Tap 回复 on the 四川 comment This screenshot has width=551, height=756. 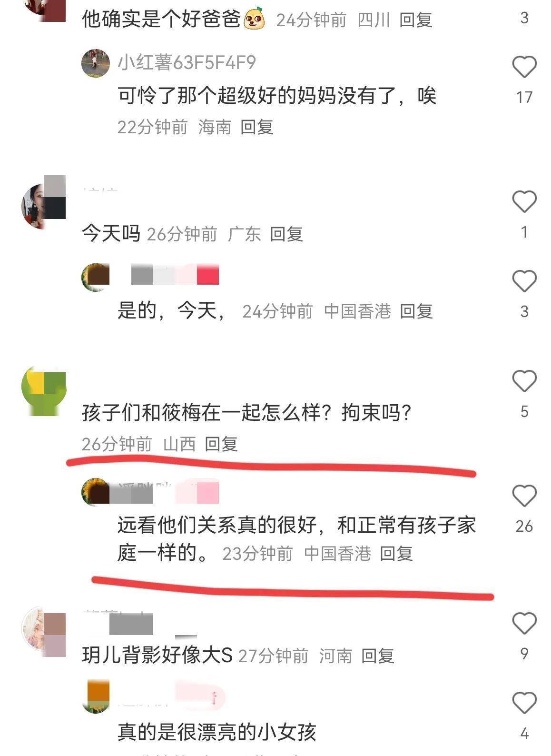(x=416, y=20)
